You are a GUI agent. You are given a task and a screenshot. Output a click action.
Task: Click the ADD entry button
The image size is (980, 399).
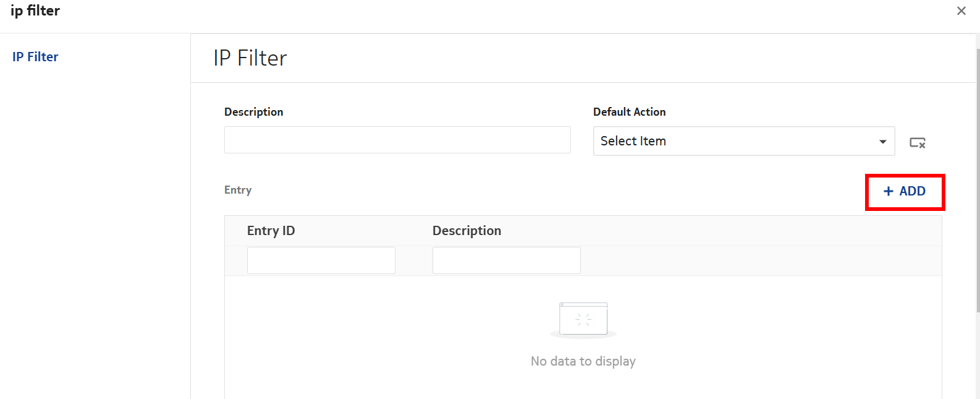click(x=905, y=192)
